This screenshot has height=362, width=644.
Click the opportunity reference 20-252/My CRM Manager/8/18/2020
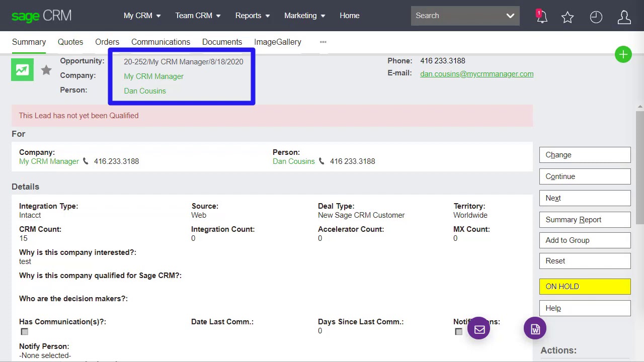point(183,62)
